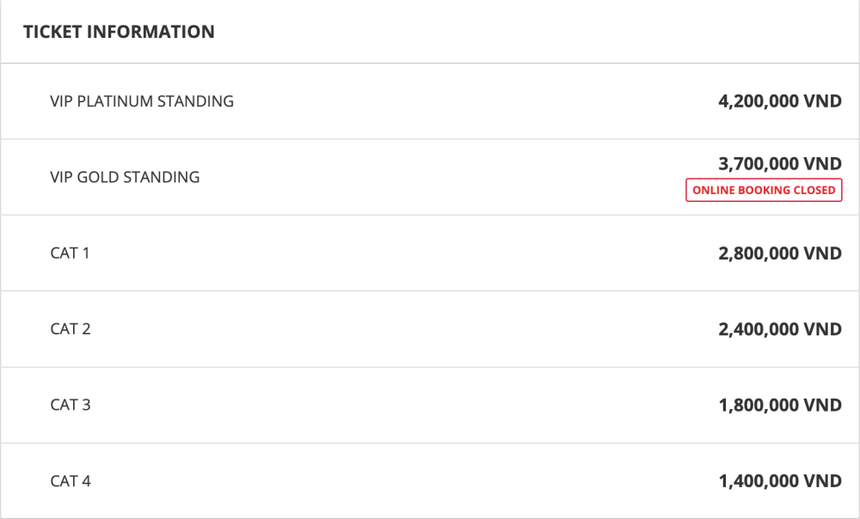The width and height of the screenshot is (860, 519).
Task: Click the 2,400,000 VND price
Action: pyautogui.click(x=780, y=329)
